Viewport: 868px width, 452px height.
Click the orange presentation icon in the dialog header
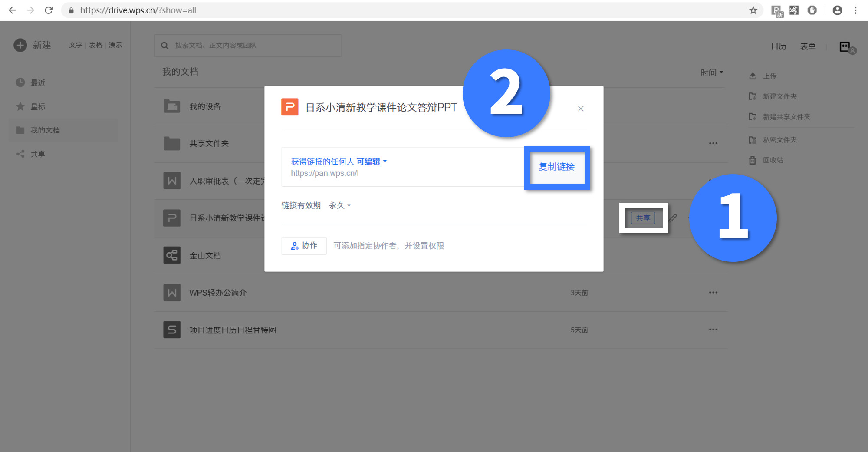point(290,107)
